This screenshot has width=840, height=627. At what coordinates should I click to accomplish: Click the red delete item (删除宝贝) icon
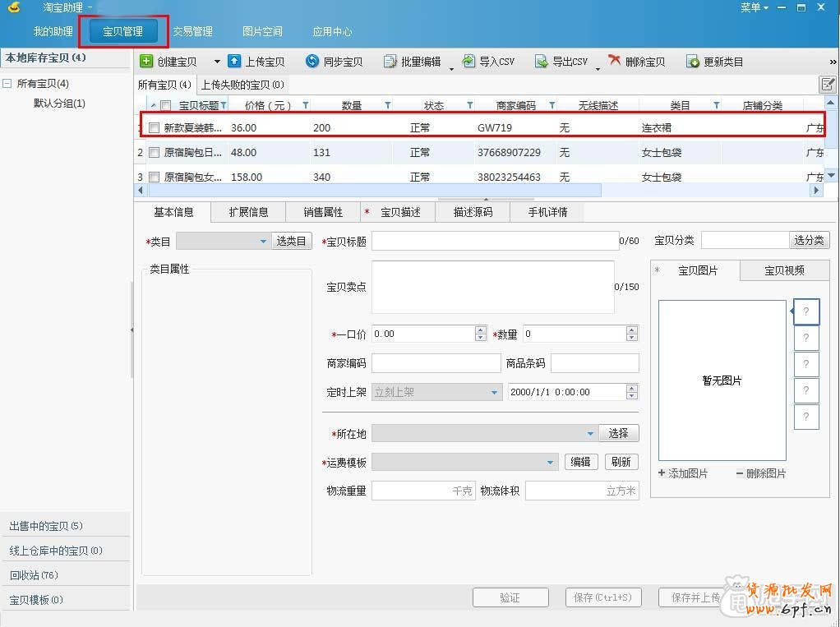point(615,62)
